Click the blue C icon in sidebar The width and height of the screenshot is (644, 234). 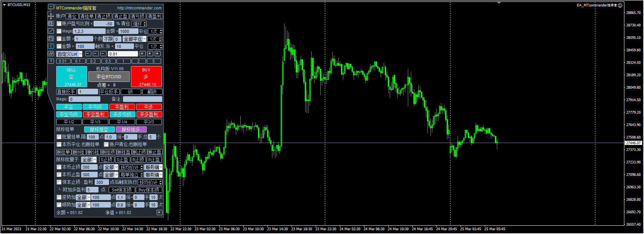pyautogui.click(x=51, y=46)
